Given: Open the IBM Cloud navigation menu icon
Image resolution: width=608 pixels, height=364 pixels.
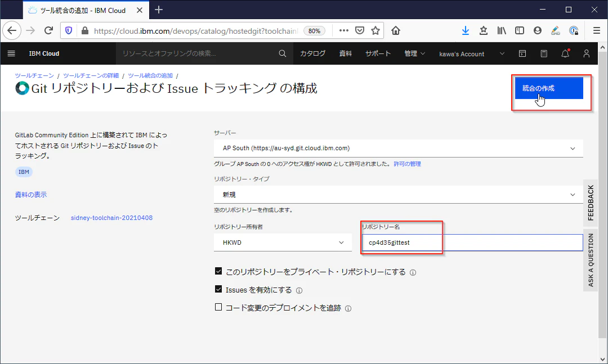Looking at the screenshot, I should [x=11, y=53].
